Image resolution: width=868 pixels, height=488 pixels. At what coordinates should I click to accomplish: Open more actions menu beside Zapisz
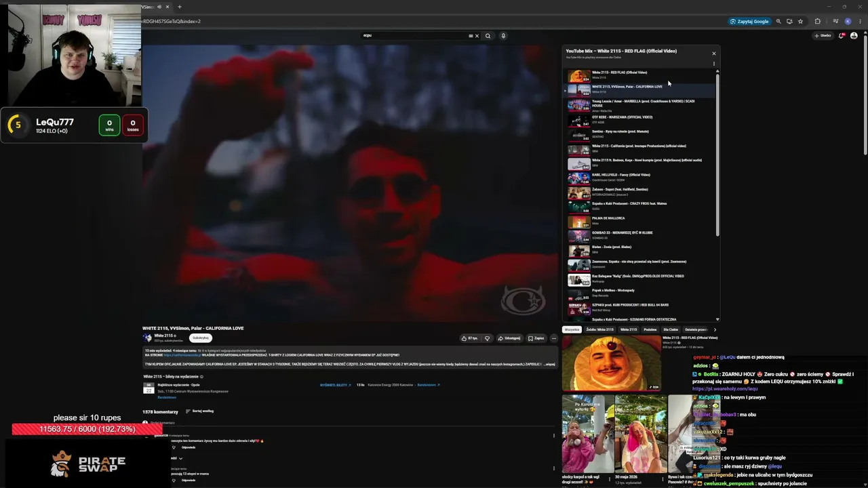(x=554, y=338)
